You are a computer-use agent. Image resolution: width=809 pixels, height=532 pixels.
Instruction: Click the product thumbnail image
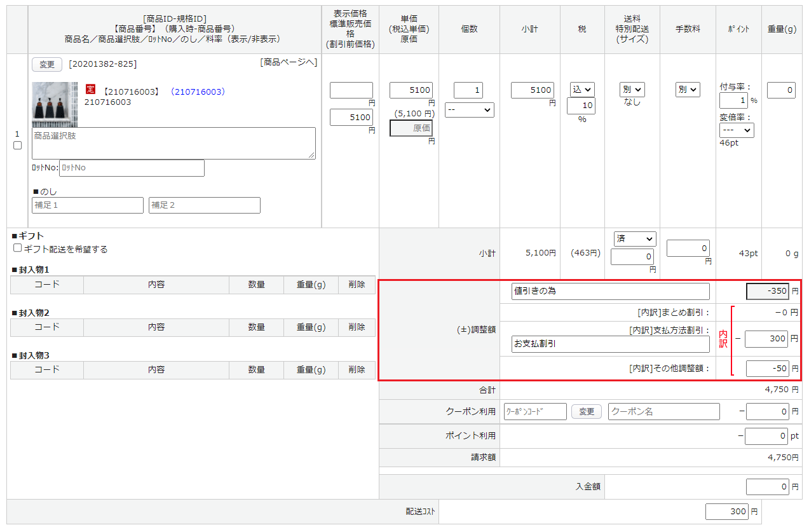coord(55,104)
